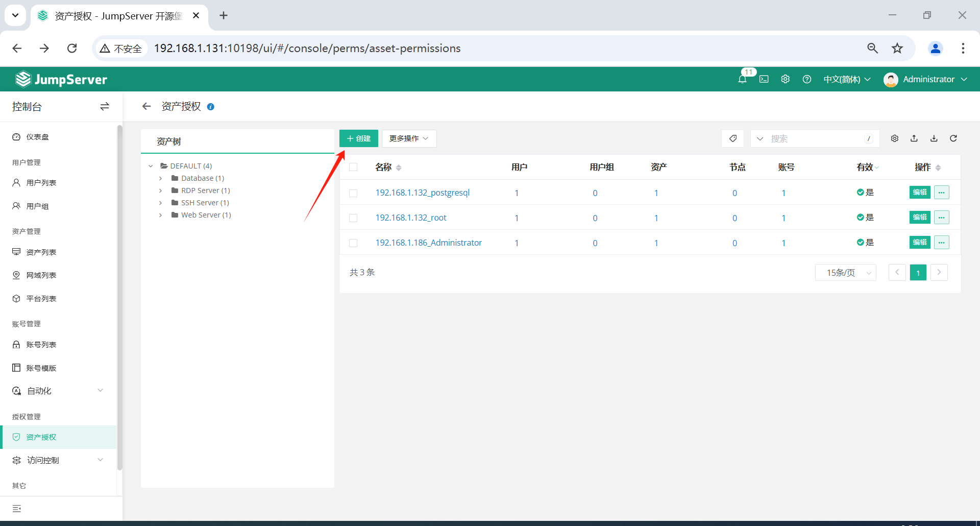This screenshot has width=980, height=526.
Task: Open the 192.168.1.186_Administrator permission link
Action: point(428,243)
